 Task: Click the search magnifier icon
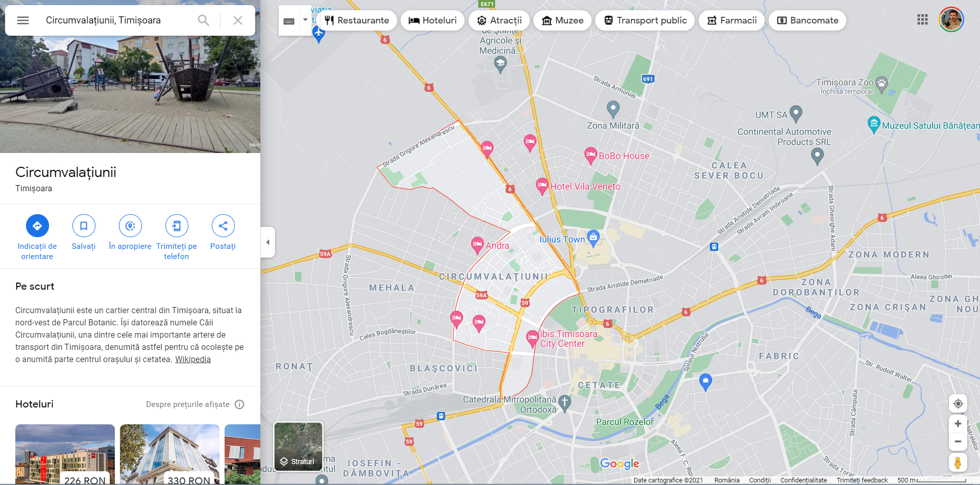click(203, 20)
